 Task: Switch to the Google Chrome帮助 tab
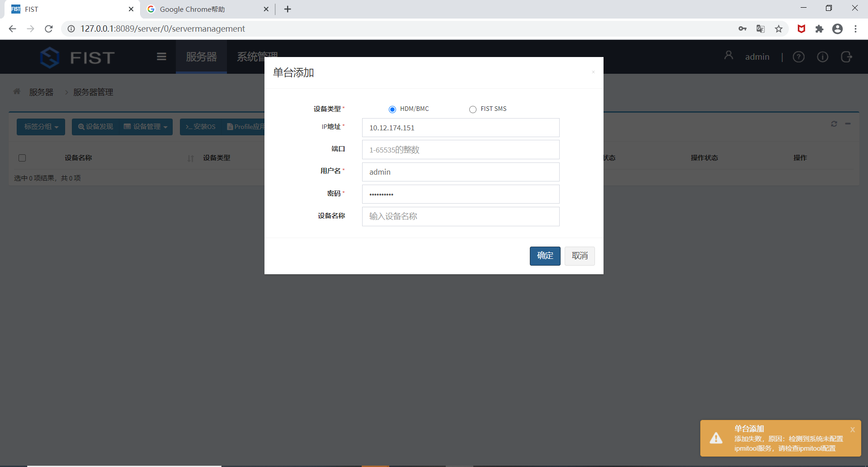pyautogui.click(x=208, y=9)
